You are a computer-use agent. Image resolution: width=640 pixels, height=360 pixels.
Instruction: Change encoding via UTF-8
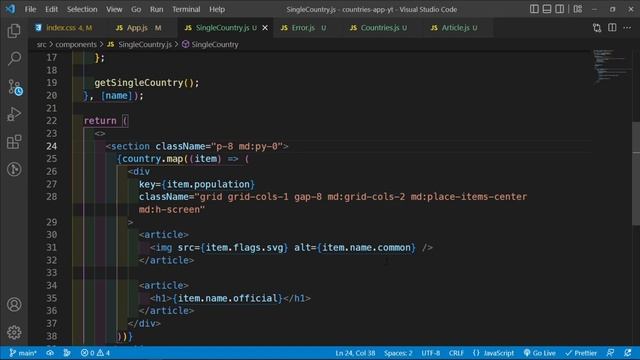[x=431, y=353]
